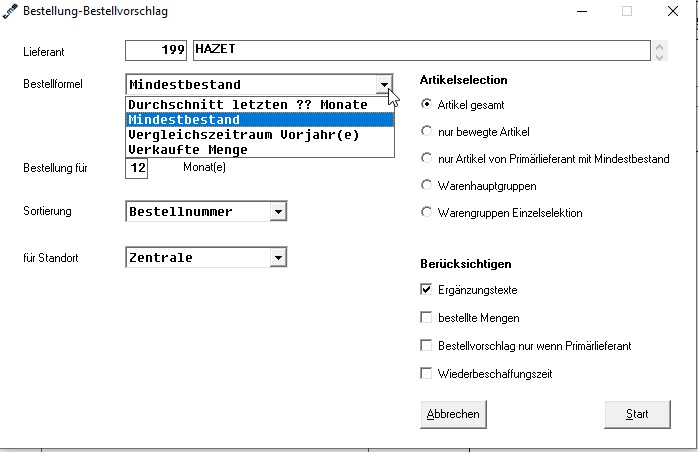
Task: Collapse the Bestellformel dropdown arrow
Action: [384, 84]
